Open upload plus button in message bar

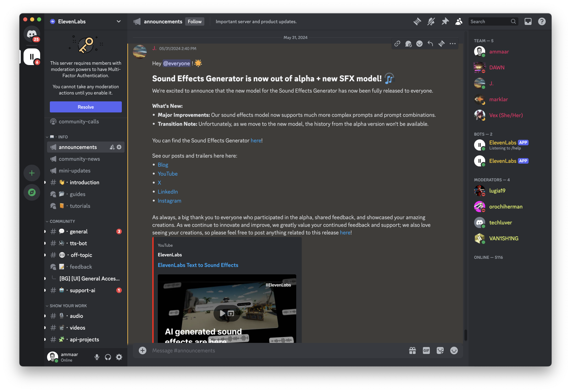143,350
